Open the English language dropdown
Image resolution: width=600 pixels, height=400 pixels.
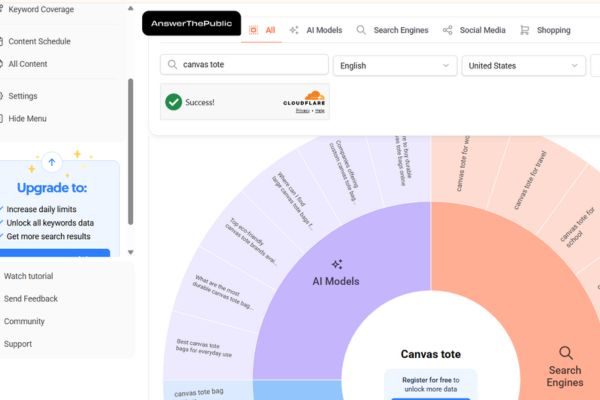pos(395,66)
